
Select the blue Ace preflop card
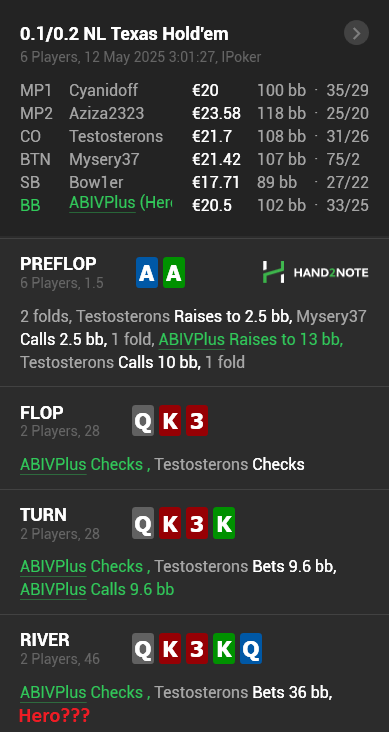147,273
